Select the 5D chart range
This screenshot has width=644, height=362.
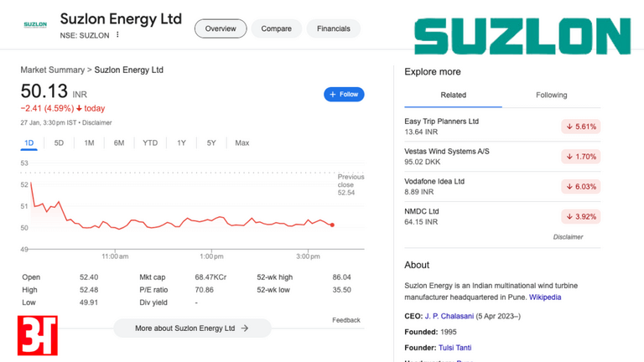point(59,143)
